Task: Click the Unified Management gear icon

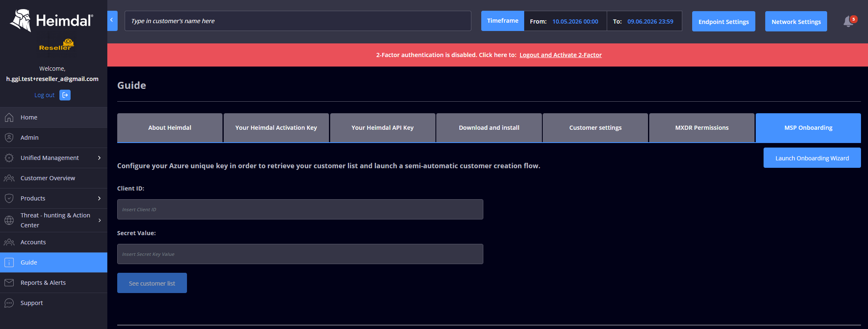Action: click(x=9, y=158)
